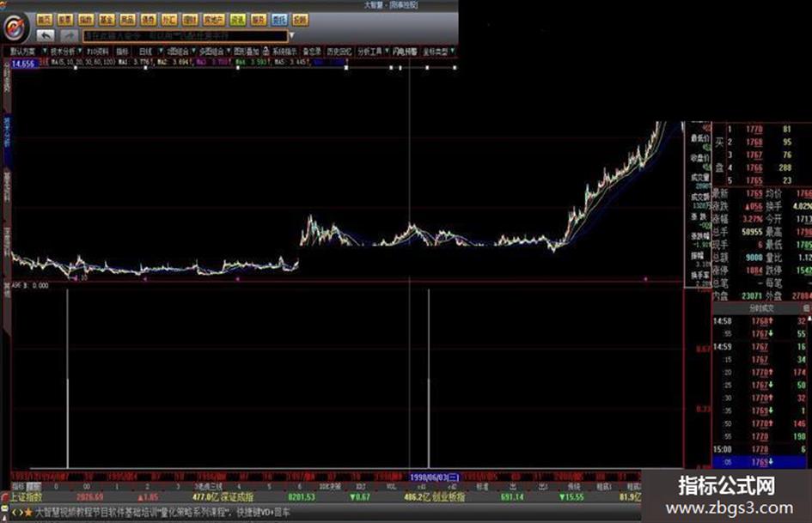Toggle the 闪电预警 alert
The image size is (812, 523).
[405, 52]
